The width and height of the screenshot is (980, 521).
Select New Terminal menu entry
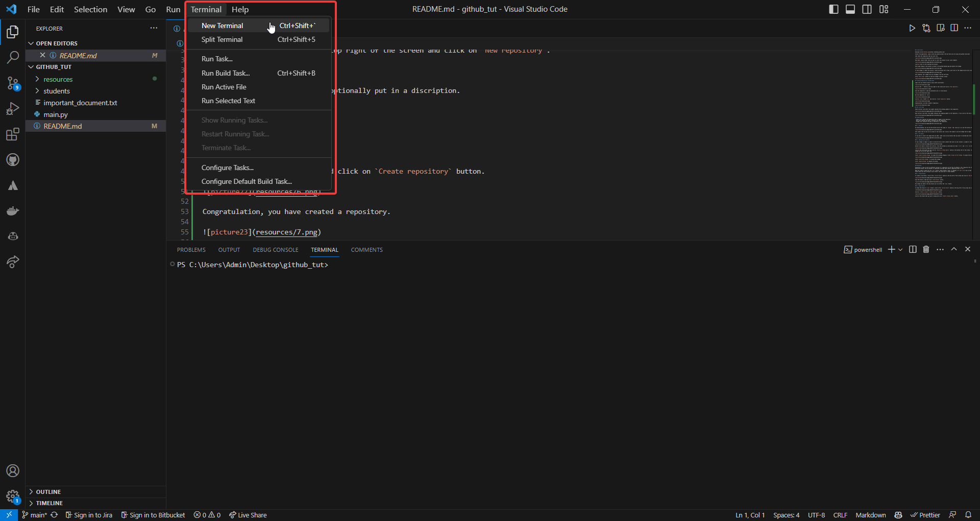258,26
